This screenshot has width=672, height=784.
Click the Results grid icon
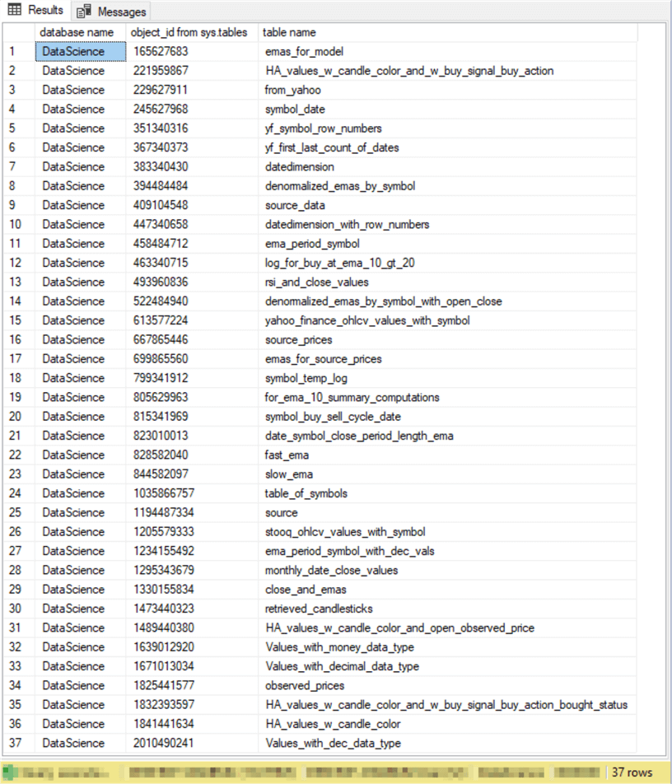[13, 10]
